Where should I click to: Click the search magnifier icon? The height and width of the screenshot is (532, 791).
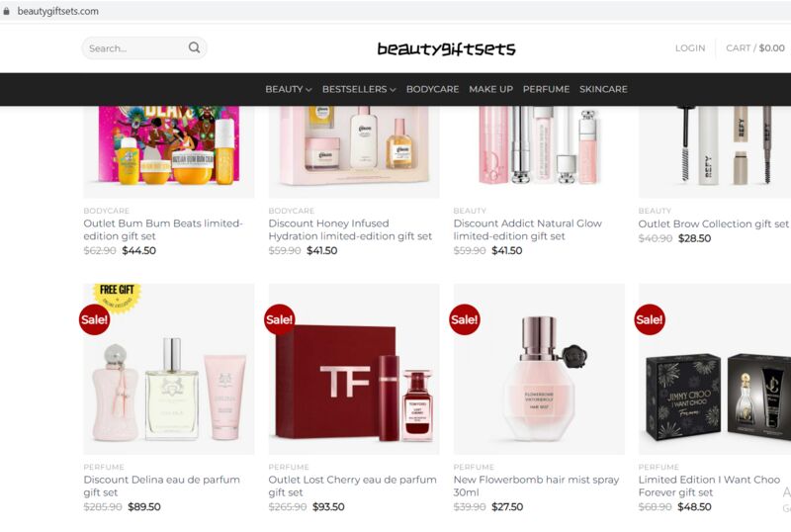(x=194, y=47)
